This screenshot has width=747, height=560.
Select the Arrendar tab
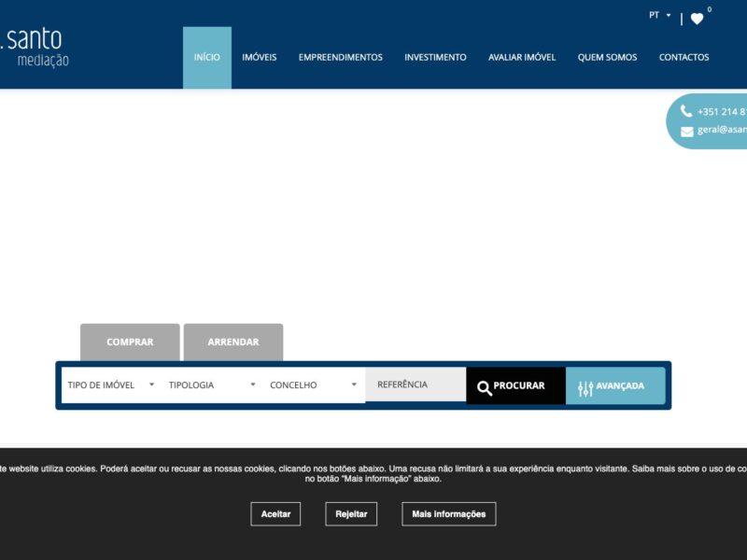[233, 342]
